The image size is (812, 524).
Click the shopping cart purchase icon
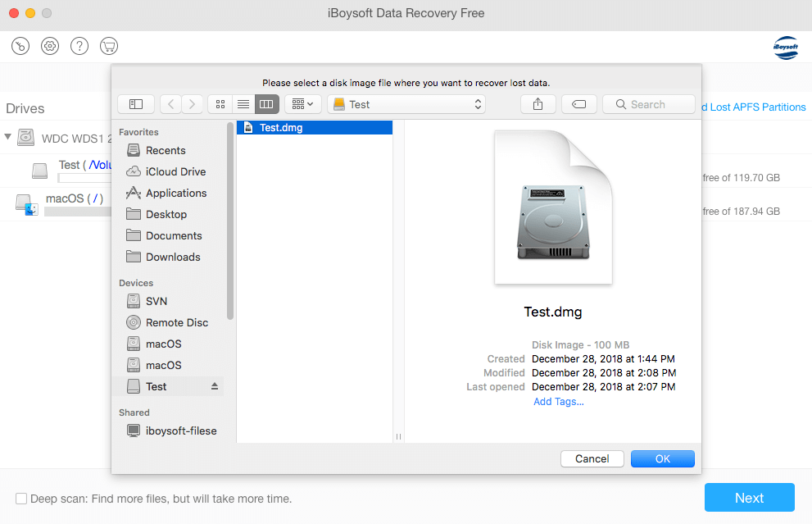tap(108, 46)
